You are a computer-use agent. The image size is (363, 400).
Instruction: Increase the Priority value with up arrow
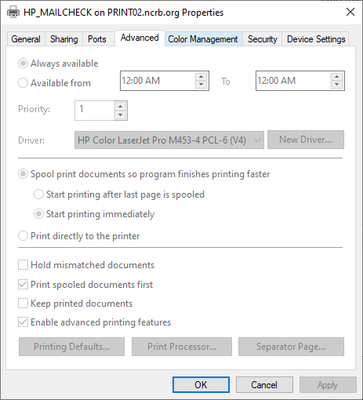(x=121, y=106)
